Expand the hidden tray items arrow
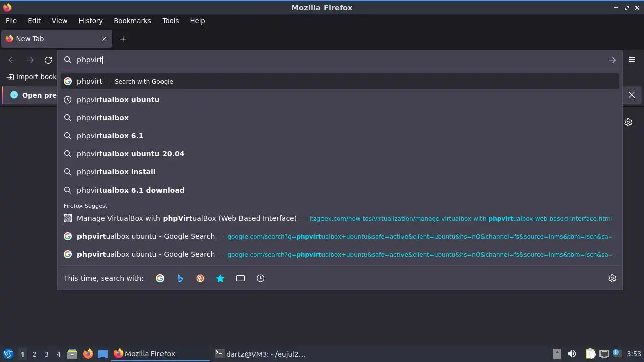Screen dimensions: 644x362 (557, 354)
